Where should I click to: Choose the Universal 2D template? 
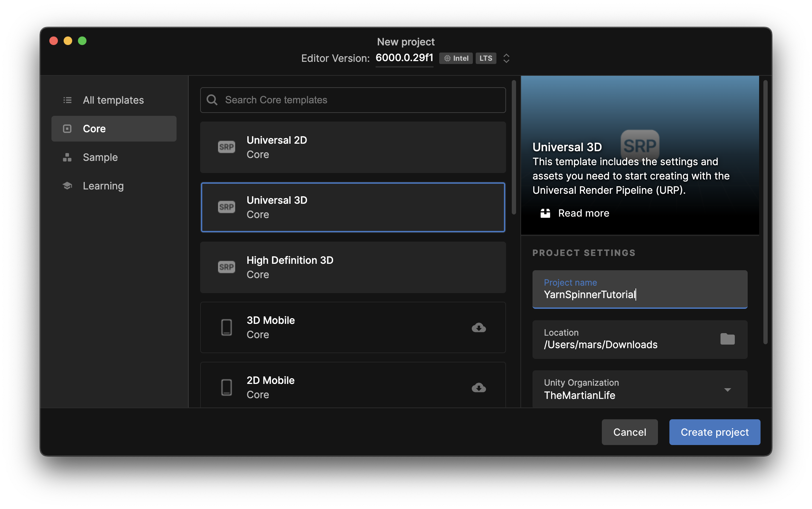tap(353, 147)
